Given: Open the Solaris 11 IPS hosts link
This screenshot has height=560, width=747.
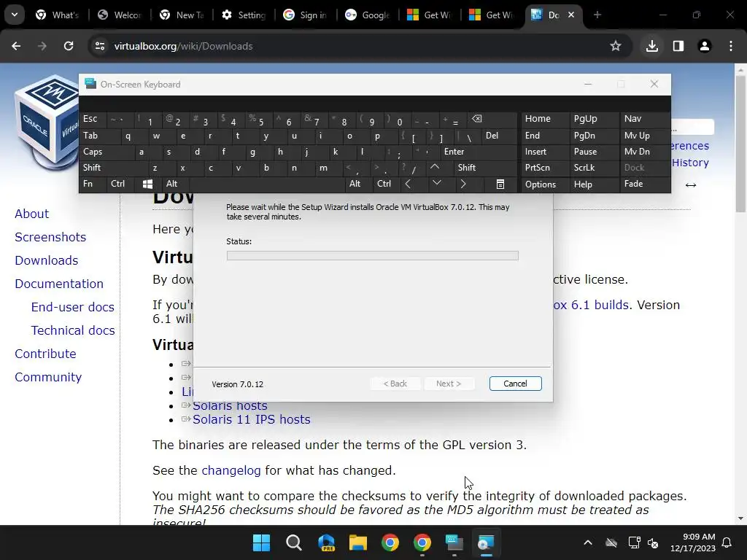Looking at the screenshot, I should point(251,419).
